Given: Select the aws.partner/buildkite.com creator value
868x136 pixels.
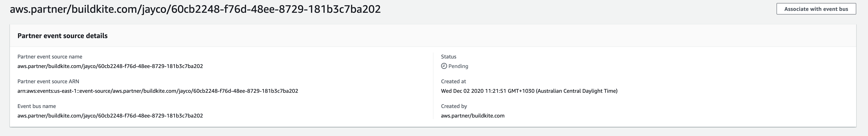Looking at the screenshot, I should pyautogui.click(x=472, y=115).
